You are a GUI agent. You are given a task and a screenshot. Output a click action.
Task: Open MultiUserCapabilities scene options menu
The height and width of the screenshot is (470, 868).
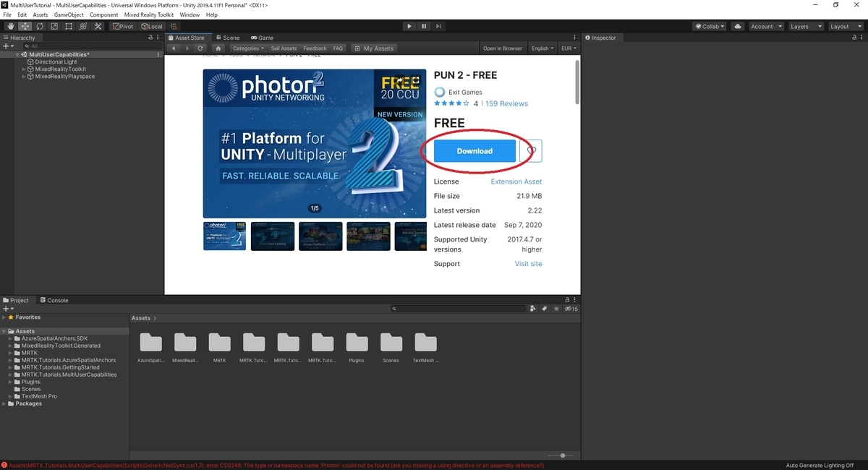point(158,55)
